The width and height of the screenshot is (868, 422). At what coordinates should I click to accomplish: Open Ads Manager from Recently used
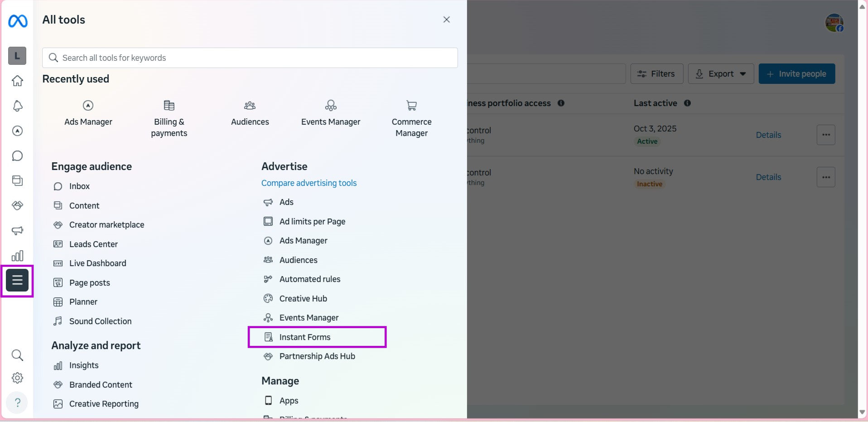tap(88, 113)
